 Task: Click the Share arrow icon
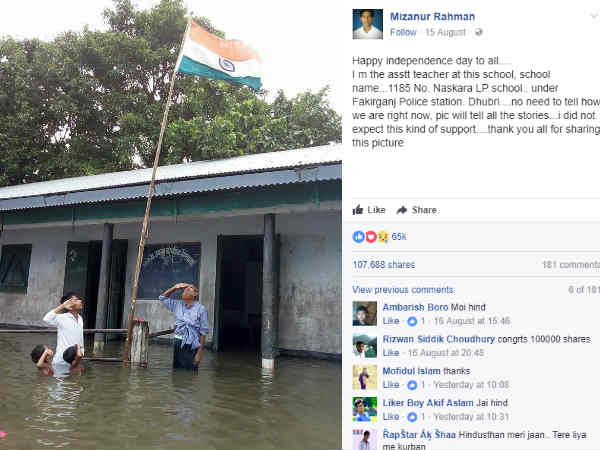point(402,210)
